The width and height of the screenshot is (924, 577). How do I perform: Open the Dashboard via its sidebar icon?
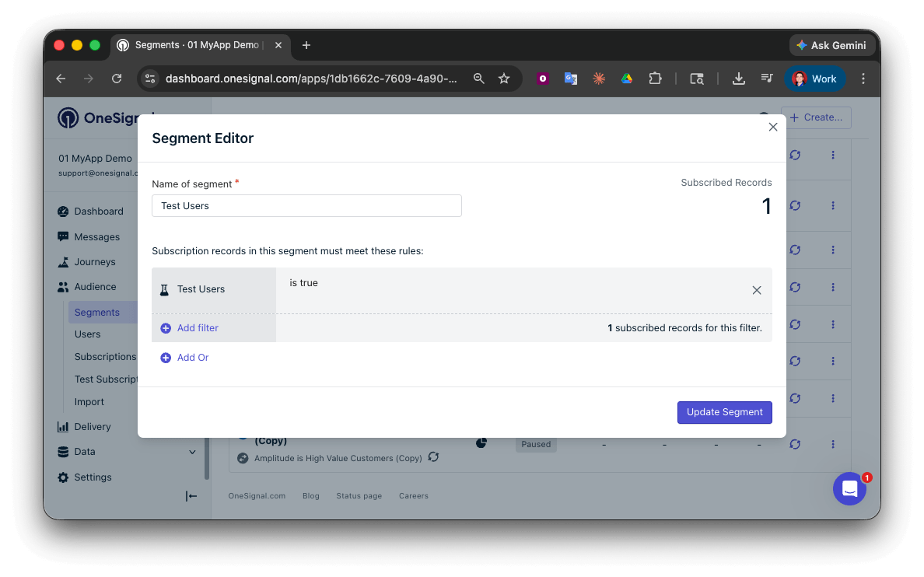point(63,211)
